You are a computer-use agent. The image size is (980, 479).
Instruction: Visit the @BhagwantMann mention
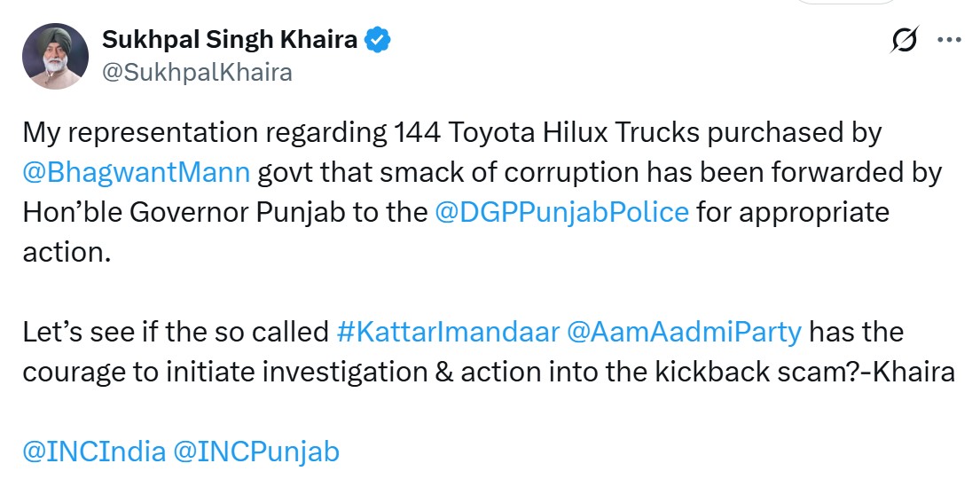(136, 171)
